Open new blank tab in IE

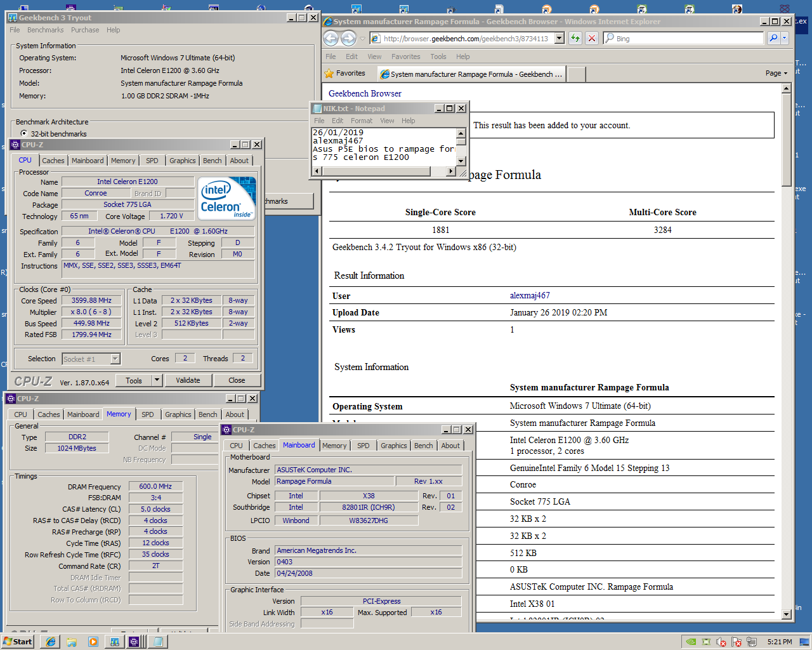(576, 74)
